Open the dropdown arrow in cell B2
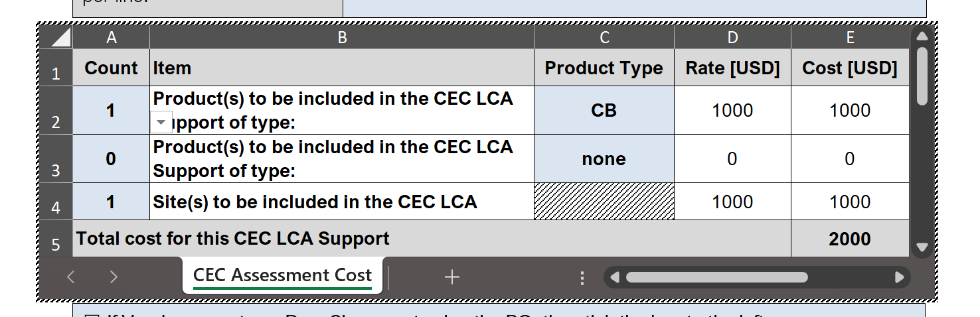 click(x=161, y=123)
